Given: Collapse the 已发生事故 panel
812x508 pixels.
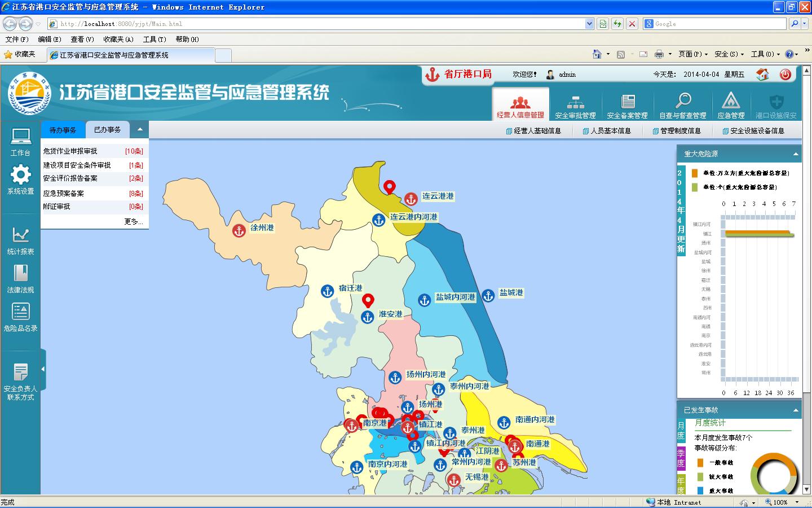Looking at the screenshot, I should pos(796,410).
